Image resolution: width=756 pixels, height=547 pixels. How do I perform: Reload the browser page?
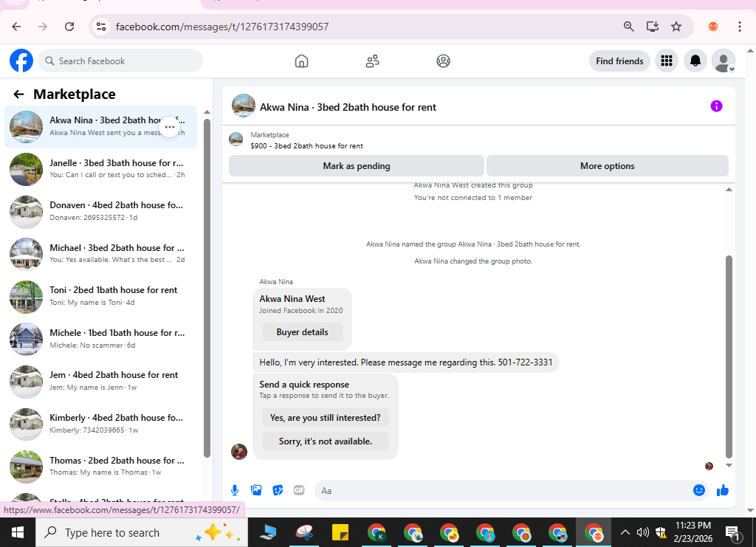click(x=69, y=27)
